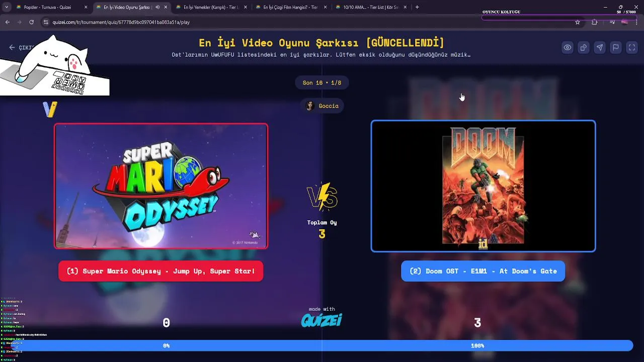The image size is (644, 362).
Task: Open a new browser tab with plus button
Action: (417, 7)
